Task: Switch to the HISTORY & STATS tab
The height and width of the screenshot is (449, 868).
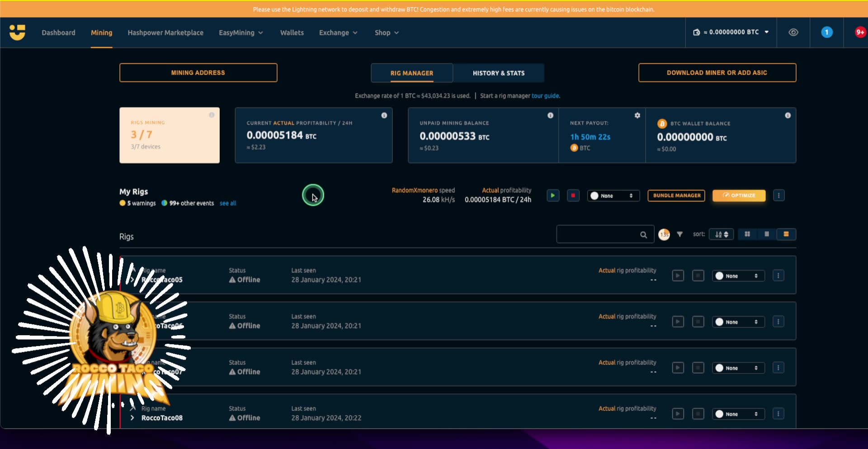Action: [498, 73]
